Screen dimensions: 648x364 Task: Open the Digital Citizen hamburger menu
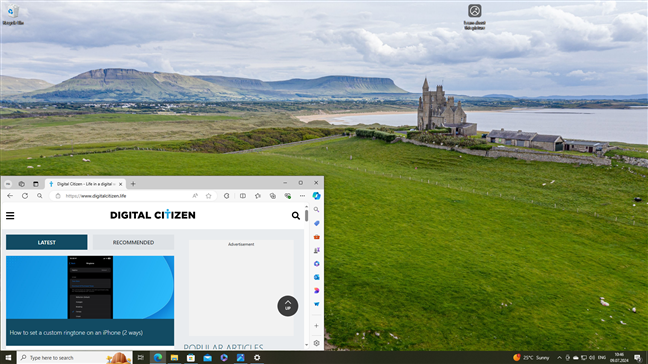pos(10,216)
